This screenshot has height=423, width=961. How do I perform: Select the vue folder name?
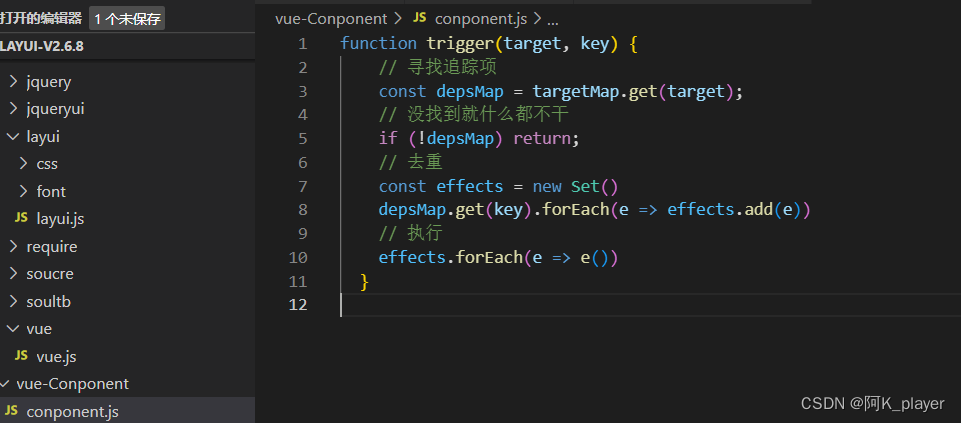point(39,329)
